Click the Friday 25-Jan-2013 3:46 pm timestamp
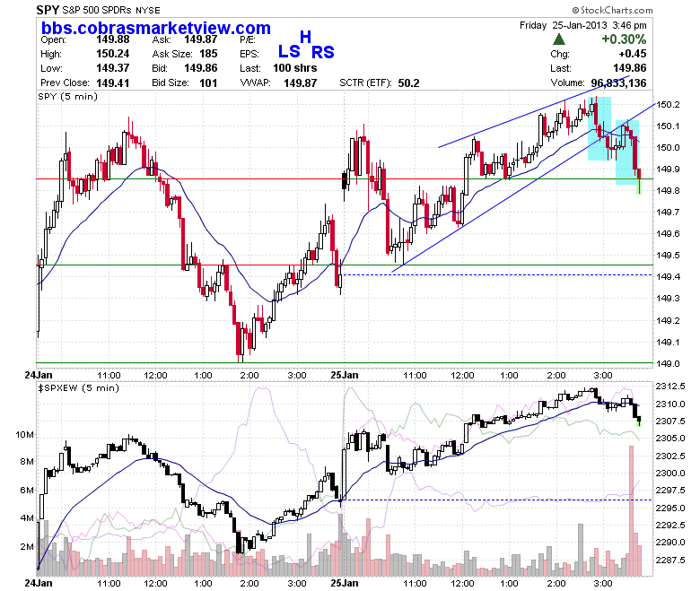 pyautogui.click(x=583, y=25)
